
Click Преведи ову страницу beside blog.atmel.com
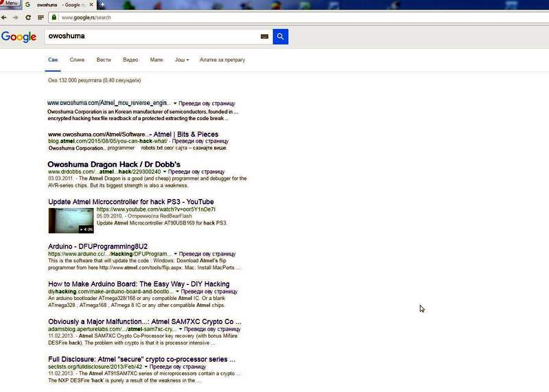(x=200, y=141)
